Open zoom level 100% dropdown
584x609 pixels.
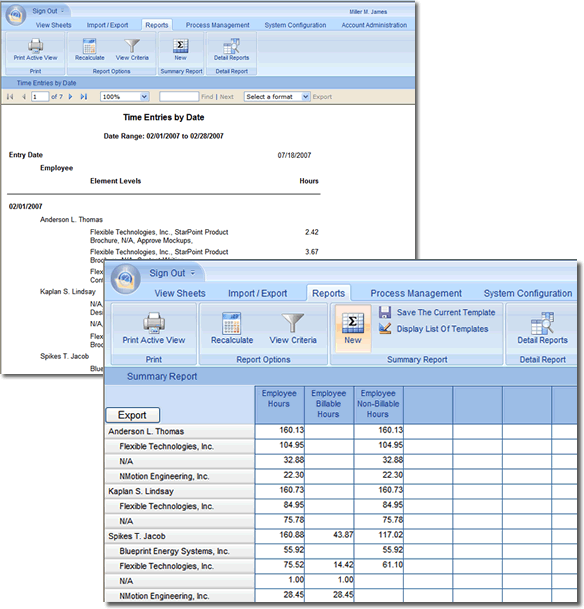coord(144,97)
